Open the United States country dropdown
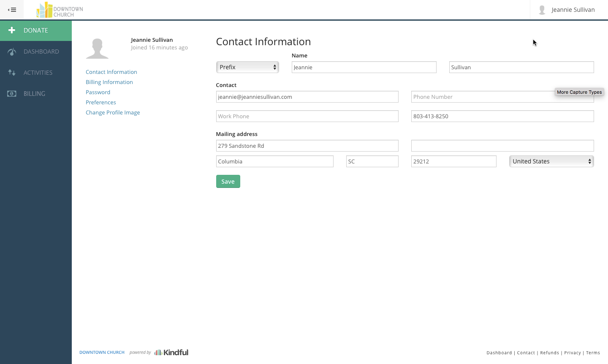 pos(551,161)
